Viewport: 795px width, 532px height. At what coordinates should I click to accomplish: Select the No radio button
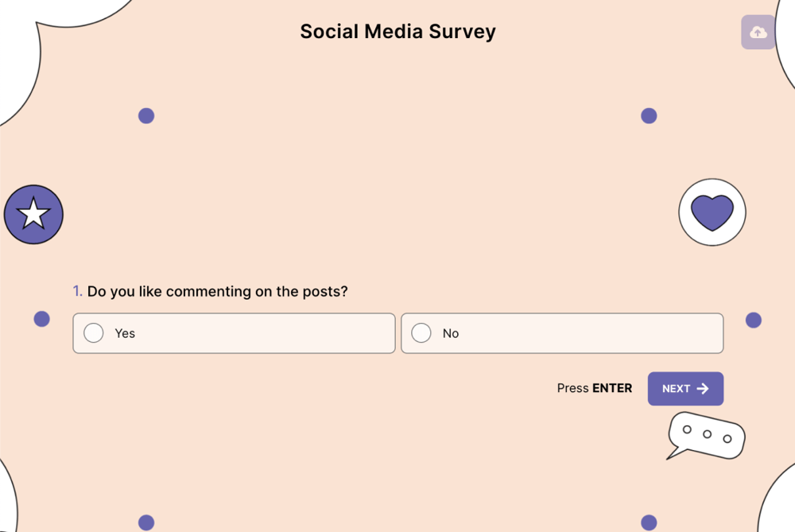(x=421, y=333)
